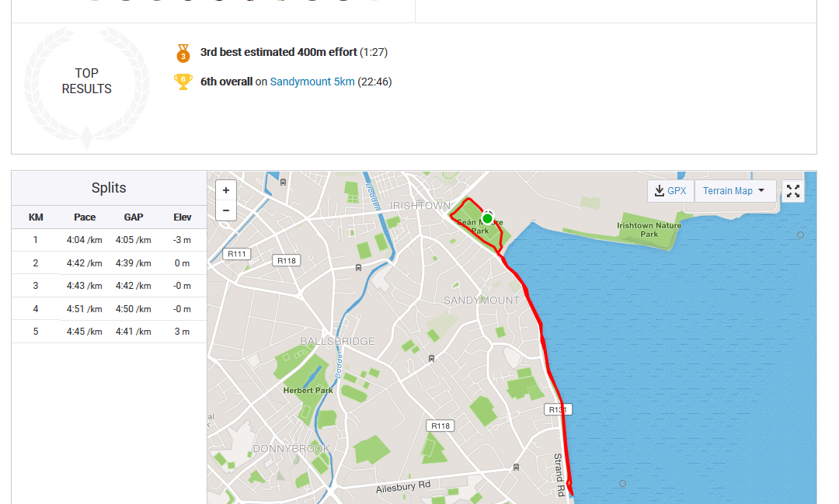
Task: Zoom in on the map
Action: pyautogui.click(x=226, y=190)
